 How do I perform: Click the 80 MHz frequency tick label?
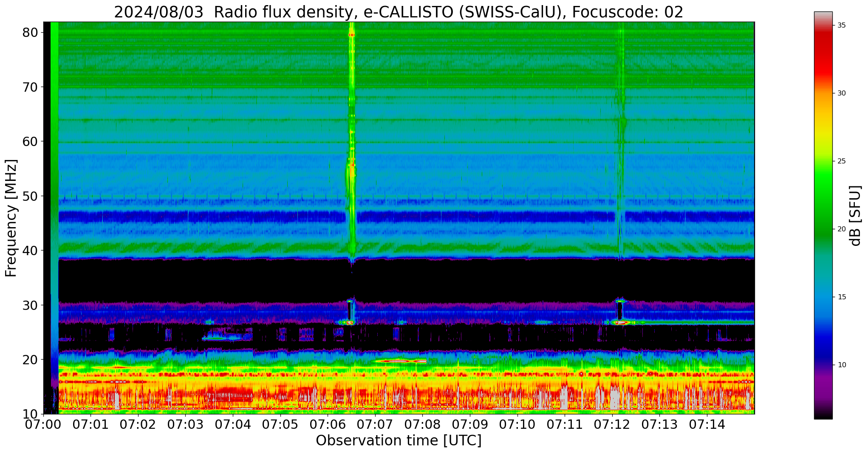point(30,32)
